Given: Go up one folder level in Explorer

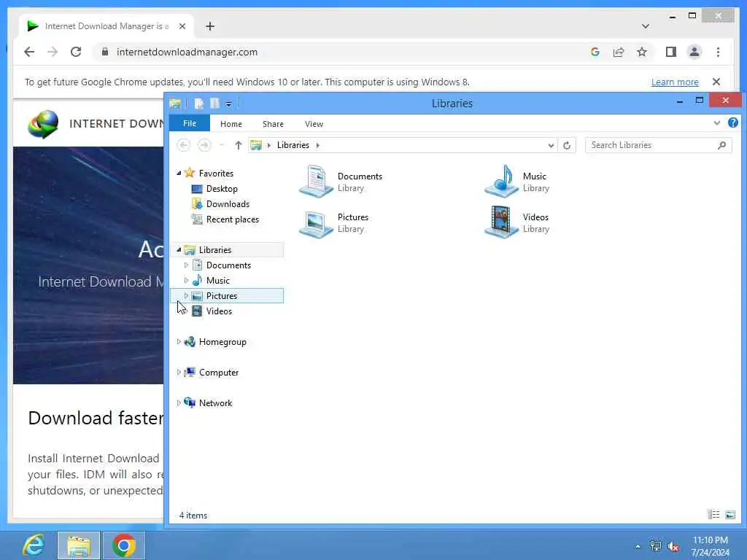Looking at the screenshot, I should (x=239, y=145).
